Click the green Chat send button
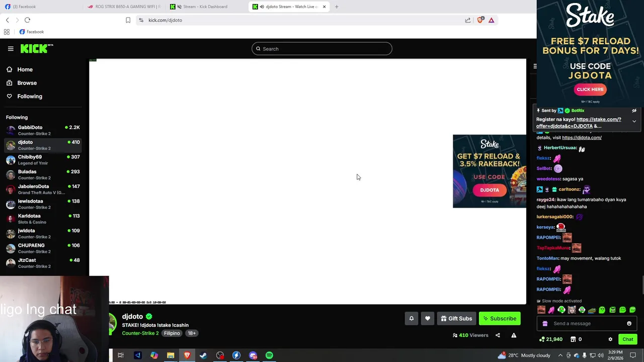 pos(627,339)
